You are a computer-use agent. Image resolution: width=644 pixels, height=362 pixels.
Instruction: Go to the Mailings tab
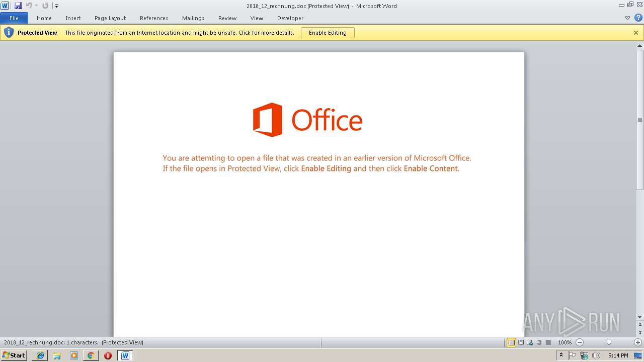pos(193,18)
